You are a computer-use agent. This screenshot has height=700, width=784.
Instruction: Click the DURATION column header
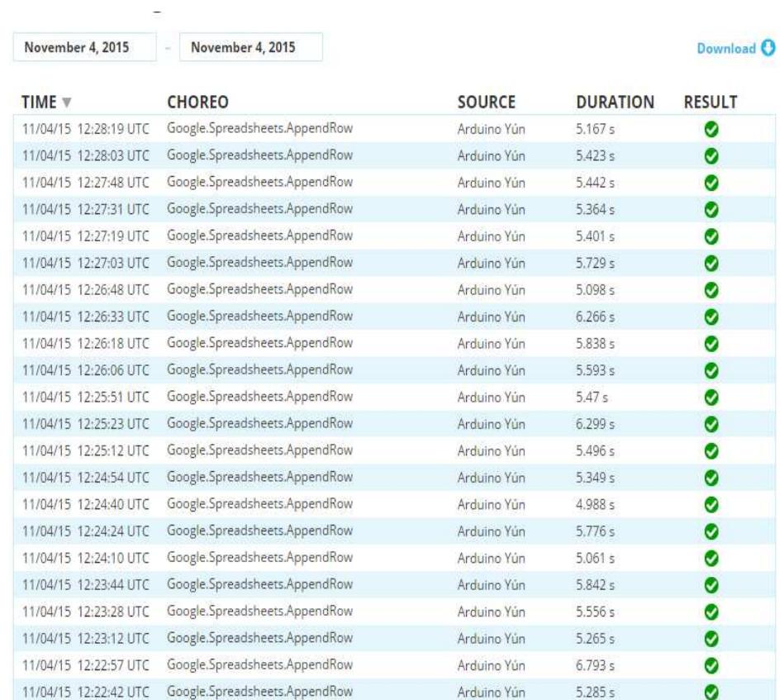click(615, 102)
